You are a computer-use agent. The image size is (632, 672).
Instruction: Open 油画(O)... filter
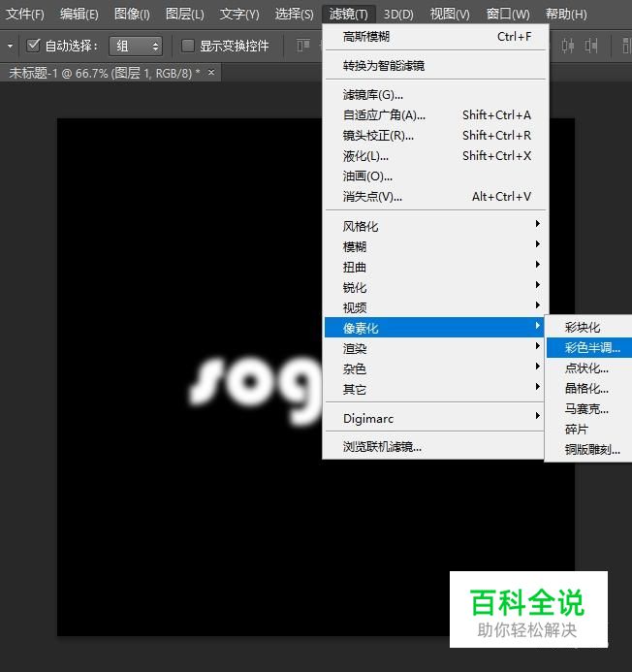tap(435, 176)
